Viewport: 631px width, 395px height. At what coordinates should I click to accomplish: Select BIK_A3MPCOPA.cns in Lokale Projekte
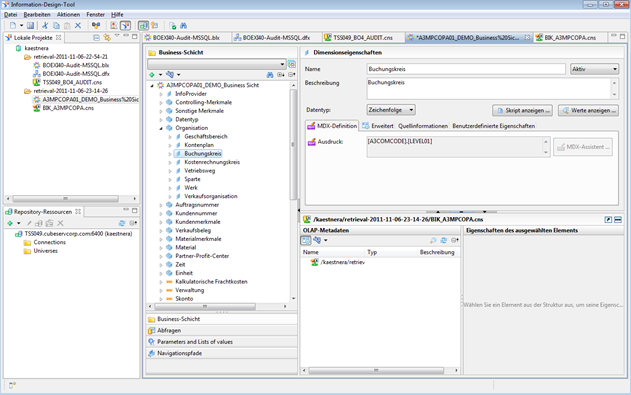(x=68, y=108)
